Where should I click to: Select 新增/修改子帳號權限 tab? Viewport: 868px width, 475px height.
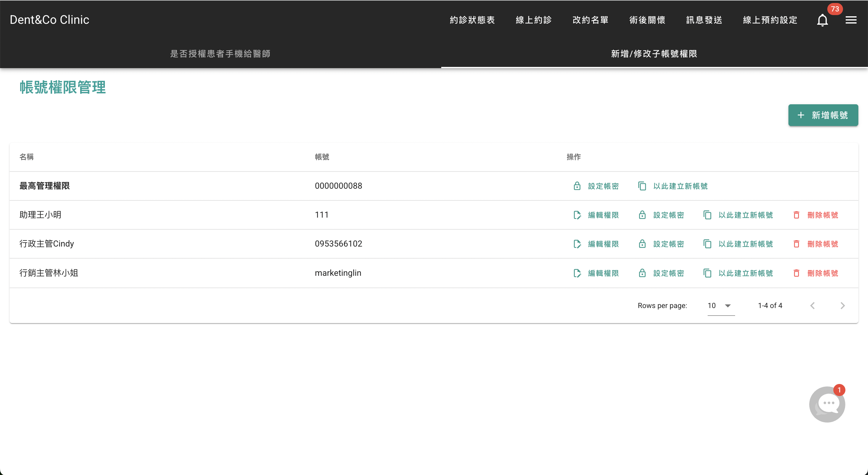point(654,54)
